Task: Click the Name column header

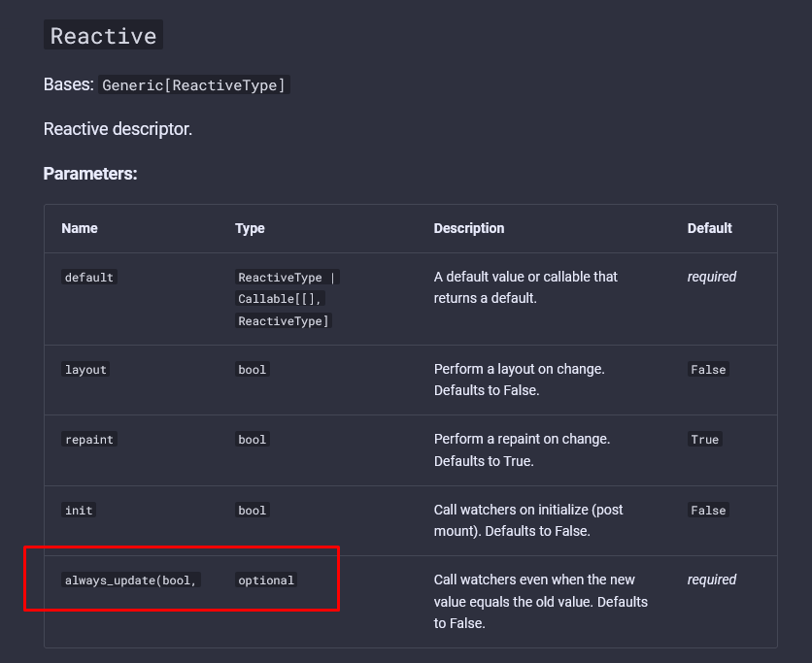Action: 79,228
